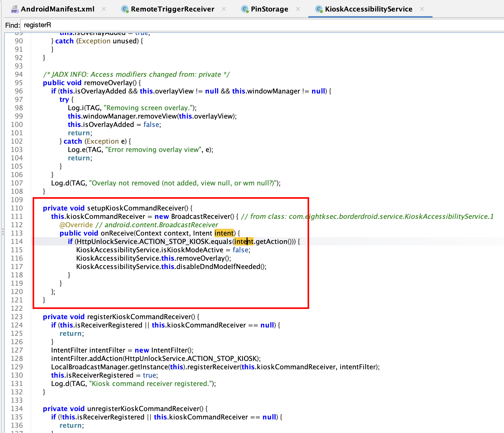The height and width of the screenshot is (433, 504).
Task: Click line number 110 in the gutter
Action: click(17, 208)
